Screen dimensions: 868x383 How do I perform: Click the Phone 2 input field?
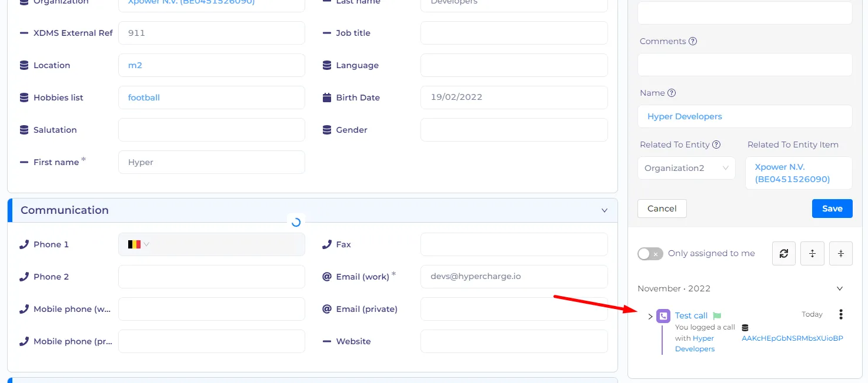(x=212, y=277)
